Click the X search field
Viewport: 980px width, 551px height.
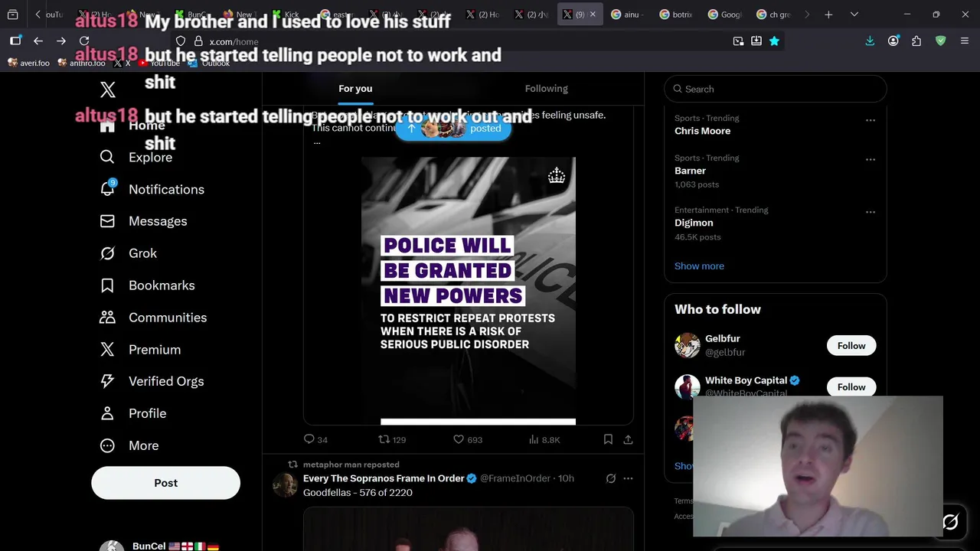pyautogui.click(x=775, y=89)
